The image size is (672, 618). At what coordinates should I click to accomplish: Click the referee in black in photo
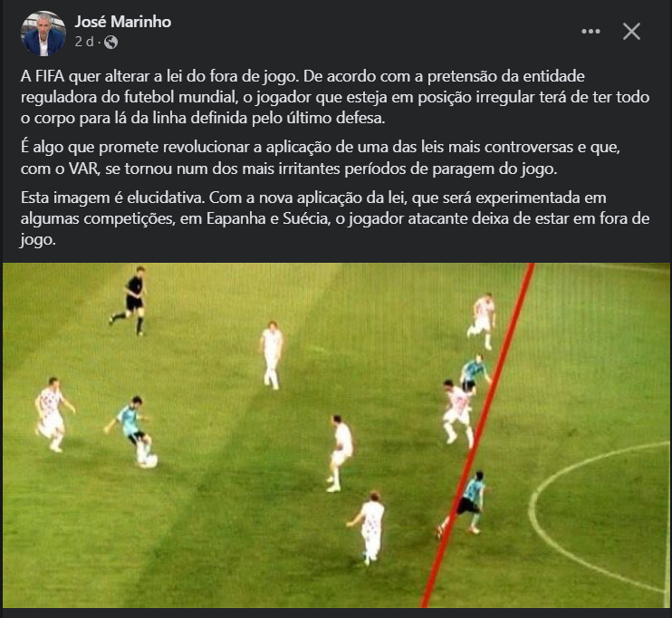pyautogui.click(x=130, y=300)
